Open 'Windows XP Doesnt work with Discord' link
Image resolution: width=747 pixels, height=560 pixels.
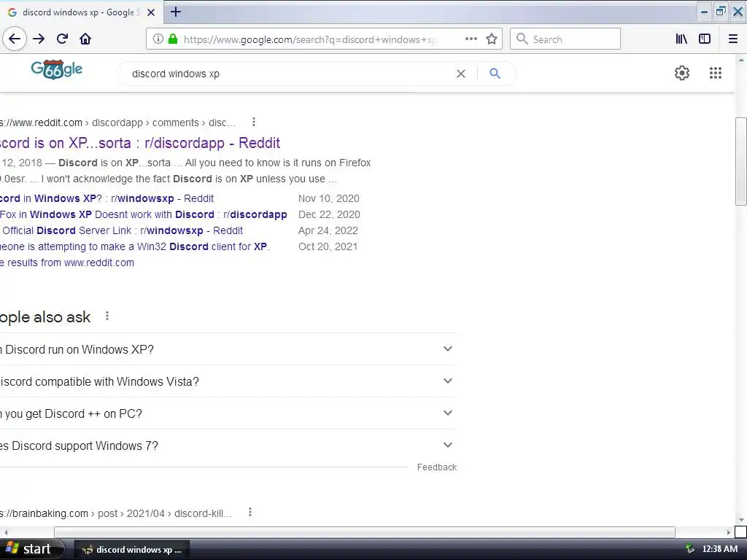pos(144,215)
